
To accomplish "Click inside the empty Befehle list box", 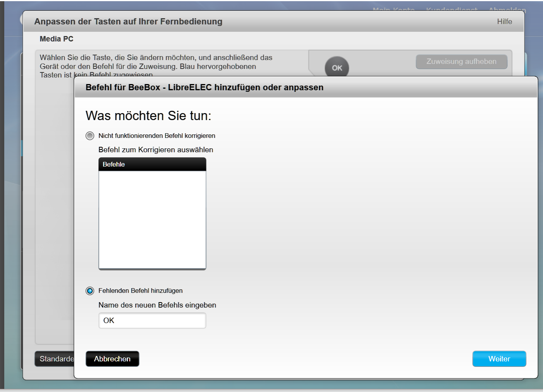I will coord(152,219).
